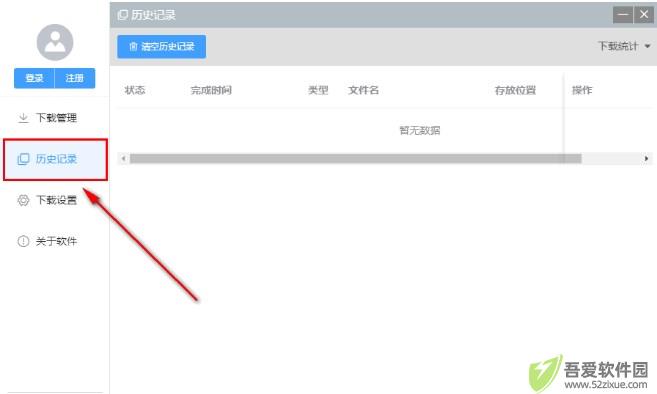Minimize the 历史记录 window
The height and width of the screenshot is (394, 657).
tap(623, 15)
